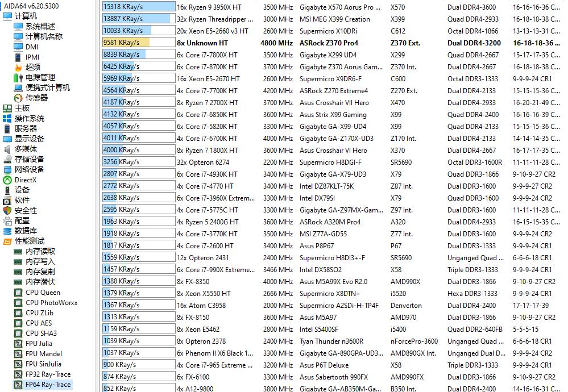Click the Asus Sabertooth 990FX cell

pyautogui.click(x=334, y=377)
